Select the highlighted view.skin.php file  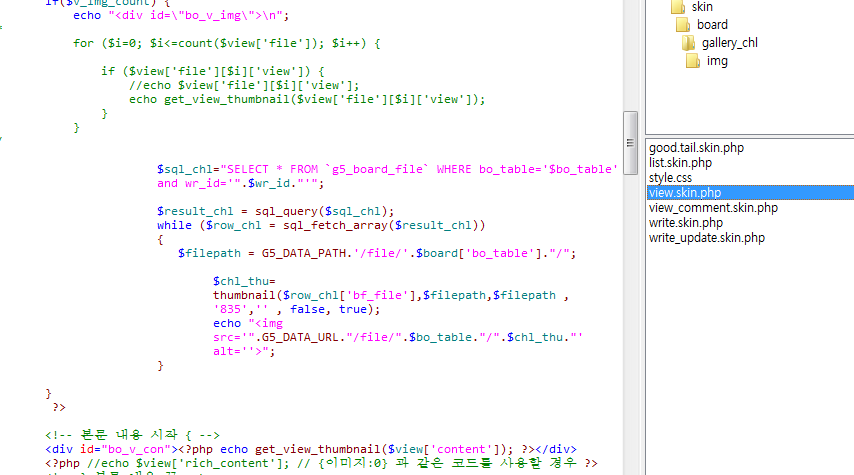click(685, 193)
